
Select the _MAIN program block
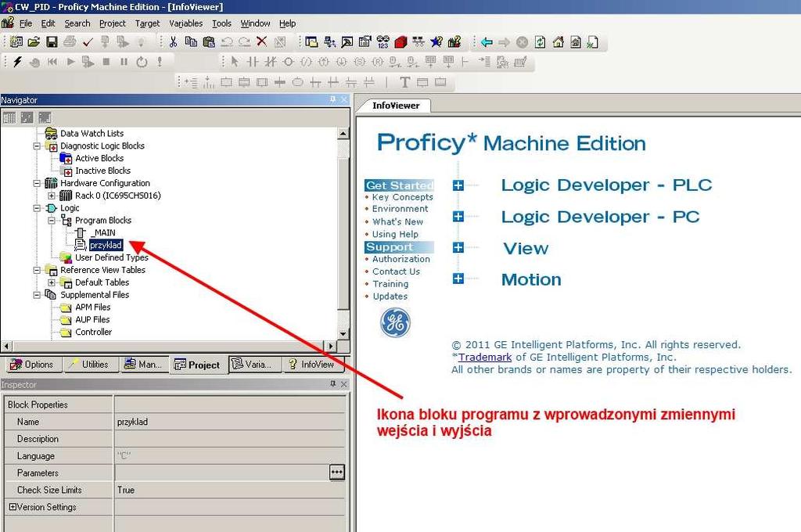(104, 232)
